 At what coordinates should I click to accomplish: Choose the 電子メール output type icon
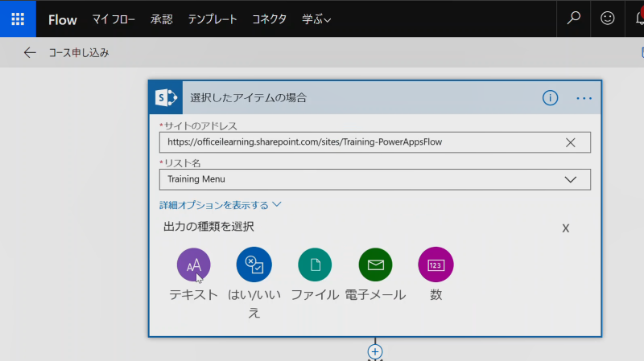pyautogui.click(x=375, y=265)
